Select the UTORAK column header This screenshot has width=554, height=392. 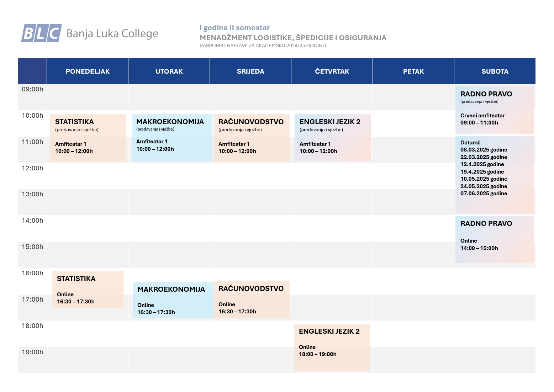tap(169, 71)
